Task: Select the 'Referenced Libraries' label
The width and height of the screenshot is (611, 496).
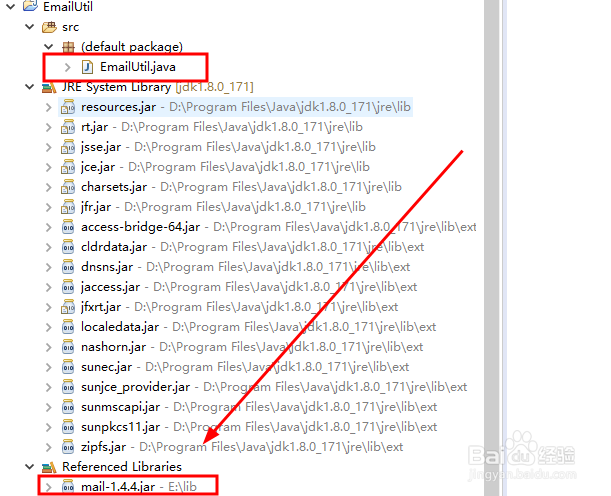Action: (122, 467)
